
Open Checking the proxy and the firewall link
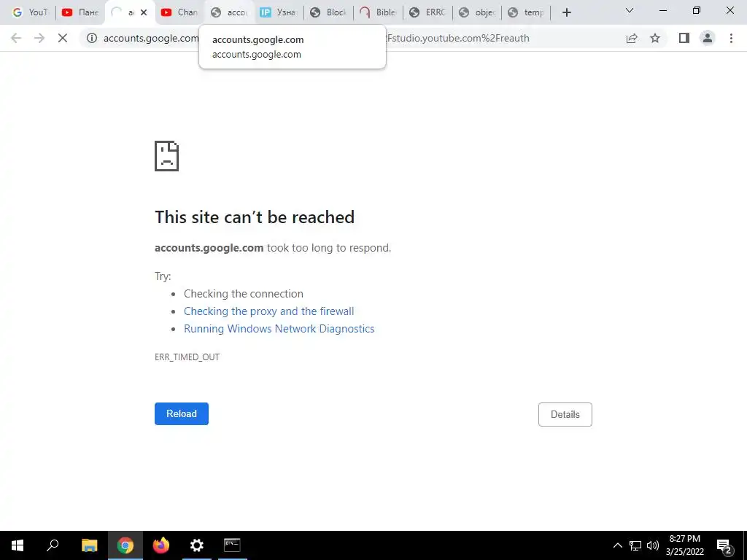tap(268, 311)
